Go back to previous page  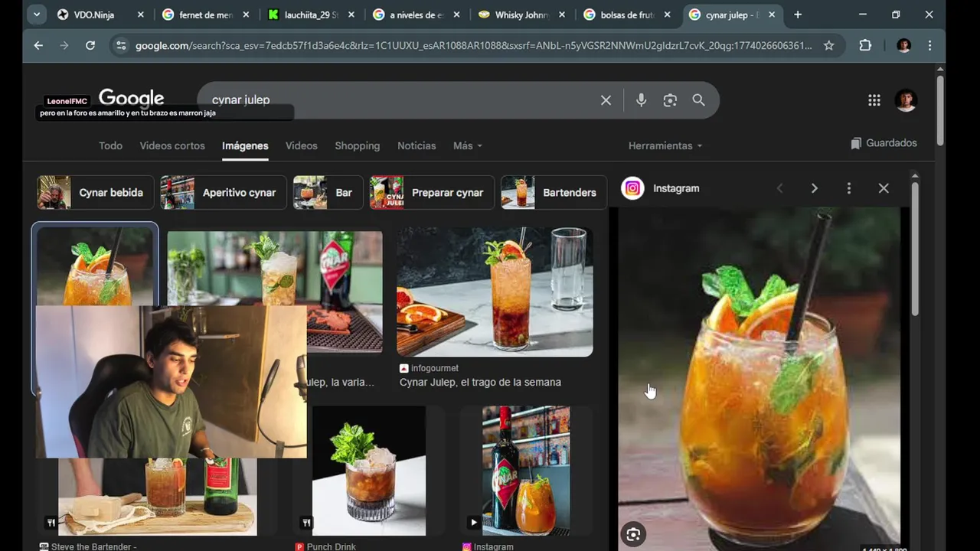pyautogui.click(x=38, y=46)
